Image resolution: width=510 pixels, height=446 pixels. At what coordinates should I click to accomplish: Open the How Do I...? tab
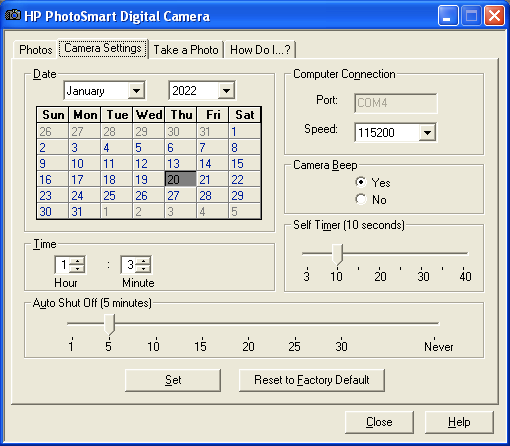260,50
